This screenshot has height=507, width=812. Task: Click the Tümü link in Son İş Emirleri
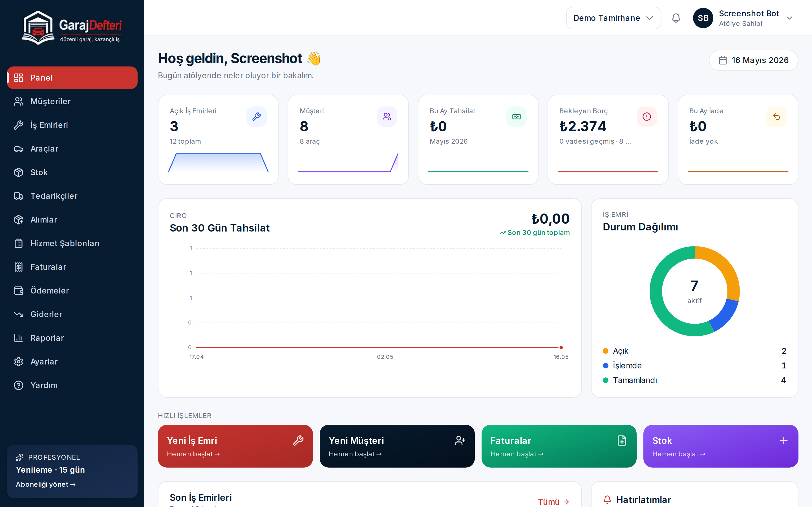coord(553,502)
